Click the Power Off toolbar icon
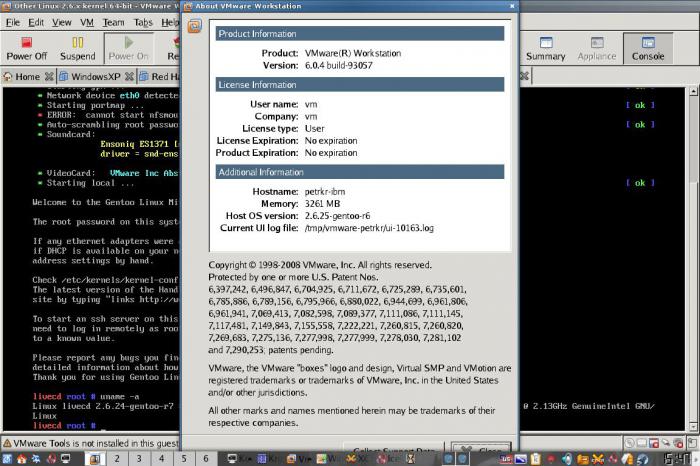 click(x=26, y=43)
